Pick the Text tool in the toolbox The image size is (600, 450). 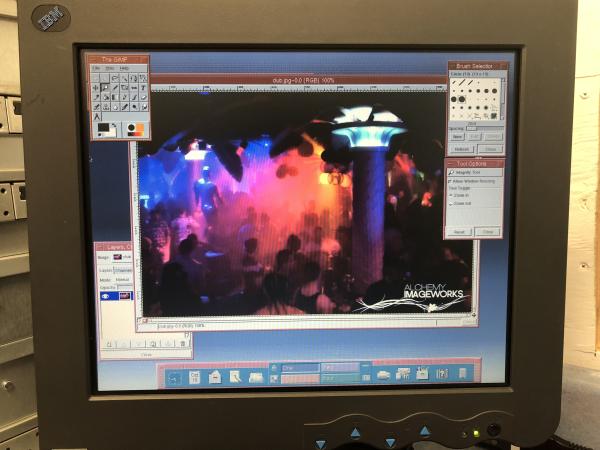[x=143, y=88]
